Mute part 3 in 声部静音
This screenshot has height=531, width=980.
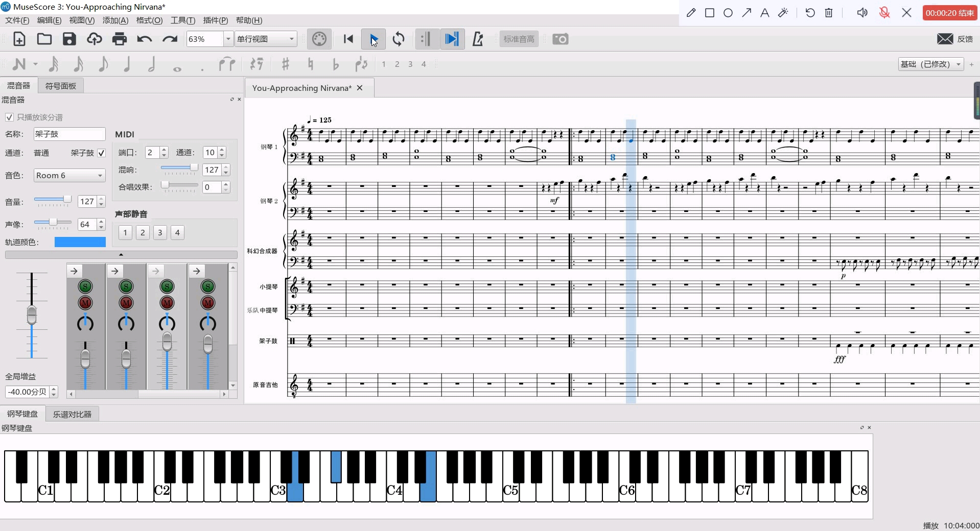click(159, 232)
